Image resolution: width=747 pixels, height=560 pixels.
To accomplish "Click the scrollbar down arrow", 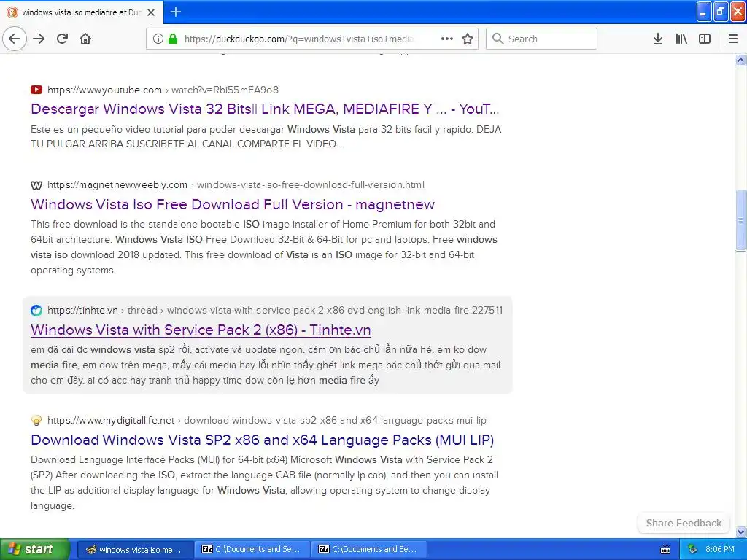I will 740,532.
